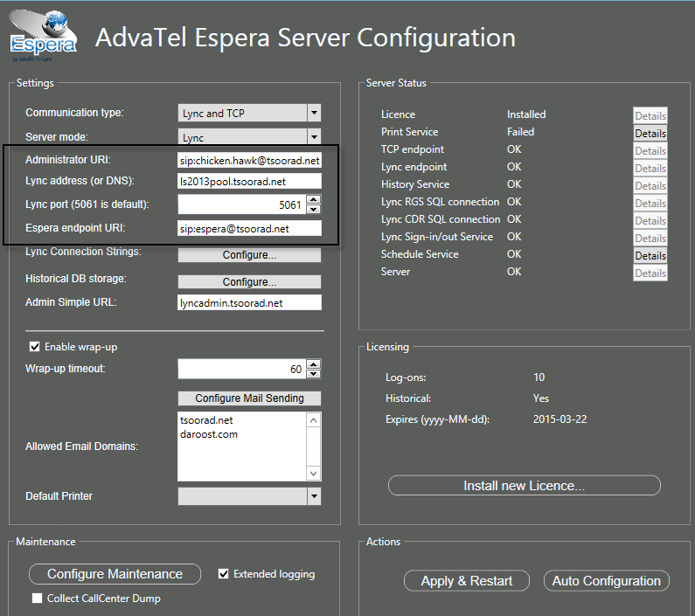The width and height of the screenshot is (695, 616).
Task: Edit the Espera endpoint URI field
Action: pyautogui.click(x=249, y=228)
